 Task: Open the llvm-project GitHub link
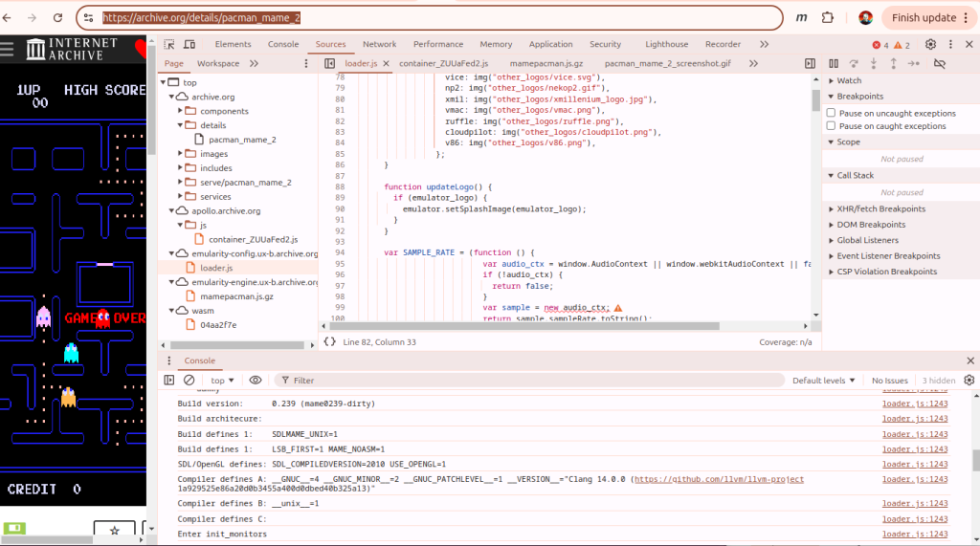click(719, 479)
